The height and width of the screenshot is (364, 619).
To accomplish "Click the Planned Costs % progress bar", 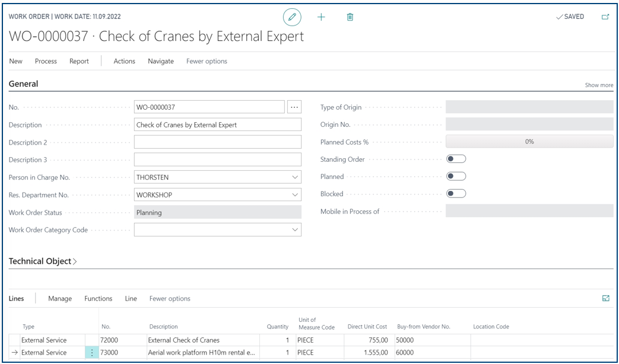I will (529, 142).
